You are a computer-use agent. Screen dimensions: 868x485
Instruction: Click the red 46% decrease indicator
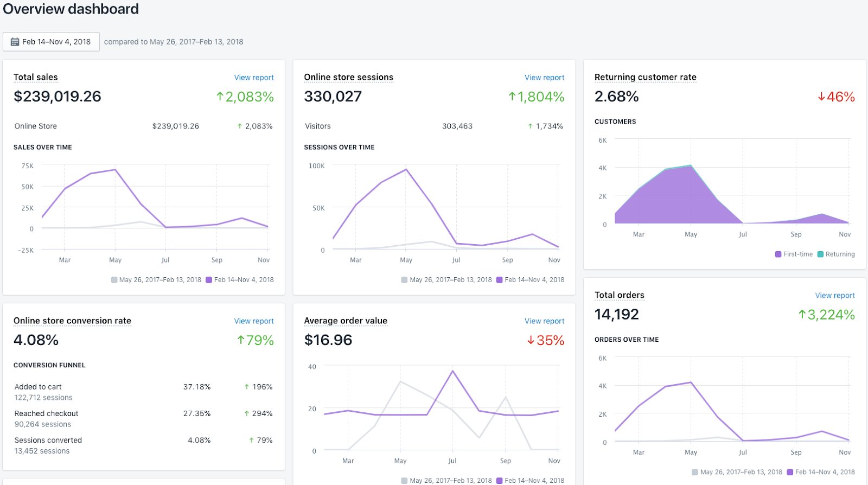(x=836, y=97)
